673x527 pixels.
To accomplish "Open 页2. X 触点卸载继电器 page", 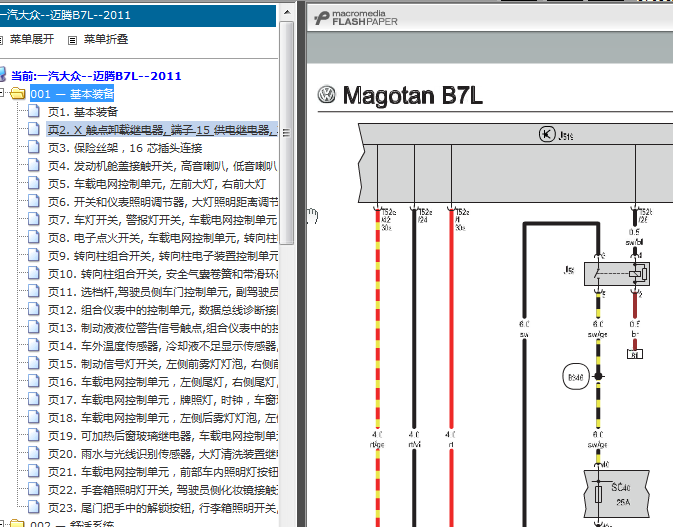I will 162,130.
